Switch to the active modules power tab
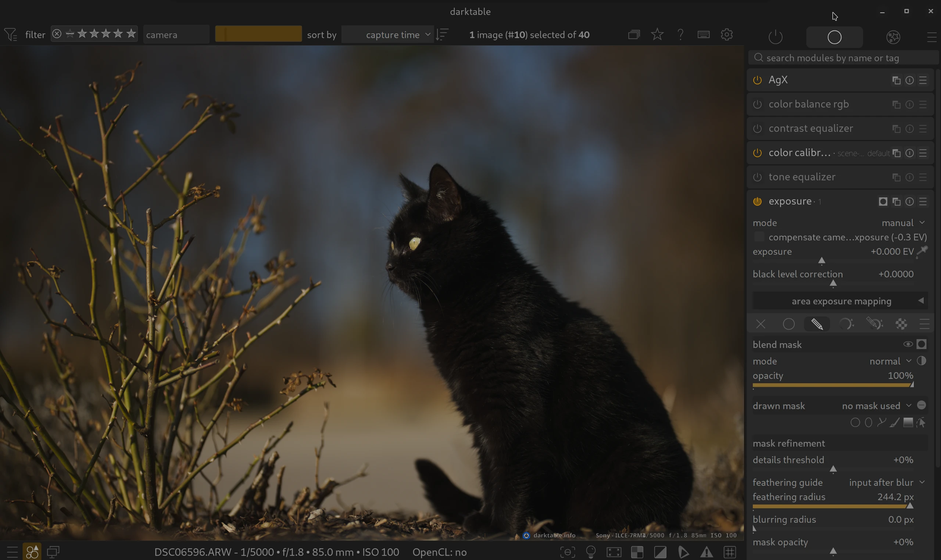 pos(775,37)
